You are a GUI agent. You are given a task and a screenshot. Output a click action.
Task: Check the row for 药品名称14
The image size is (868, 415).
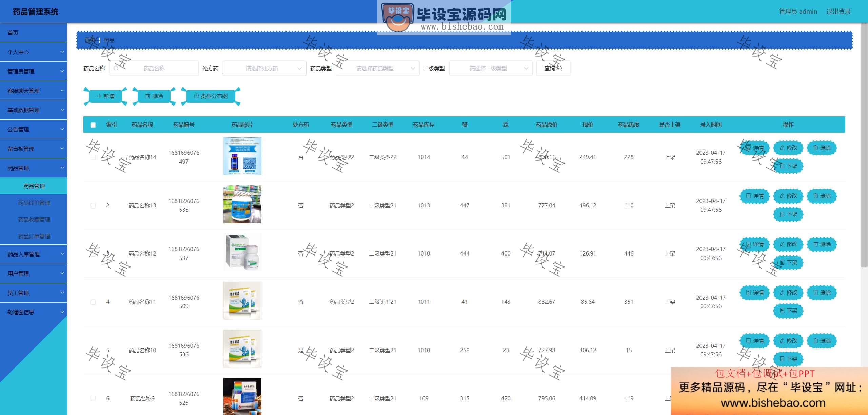(x=93, y=157)
